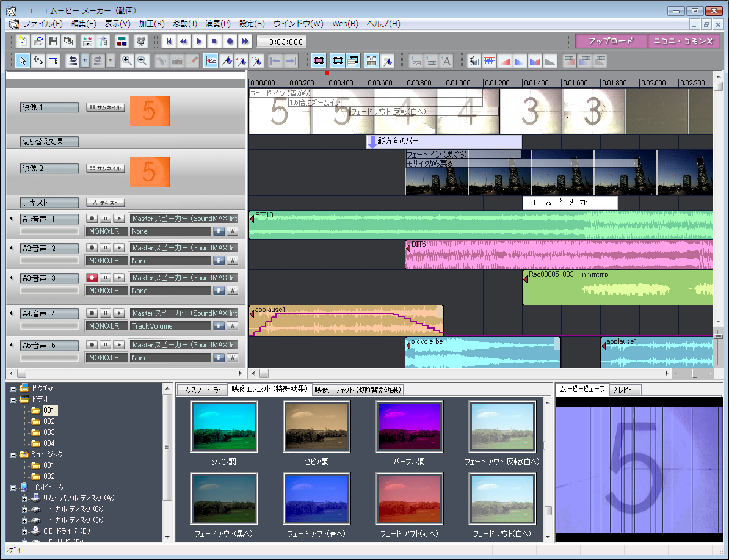Click the アップロード button
Viewport: 729px width, 560px height.
click(x=611, y=41)
